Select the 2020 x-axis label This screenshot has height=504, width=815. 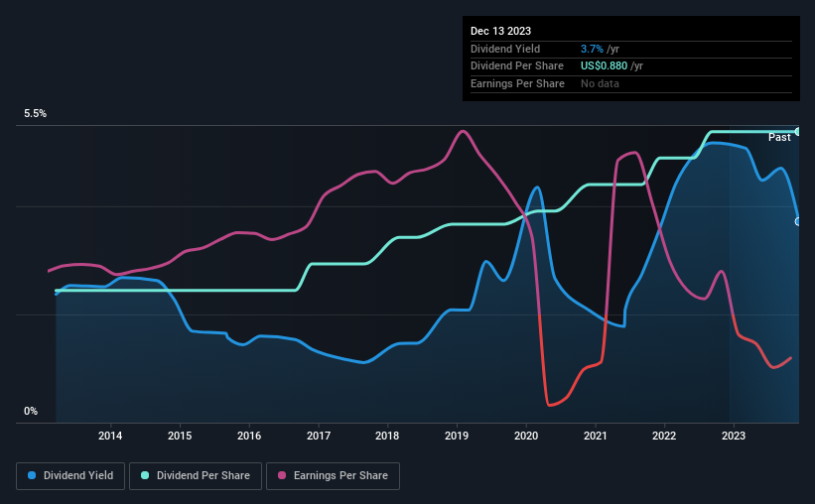[x=526, y=436]
